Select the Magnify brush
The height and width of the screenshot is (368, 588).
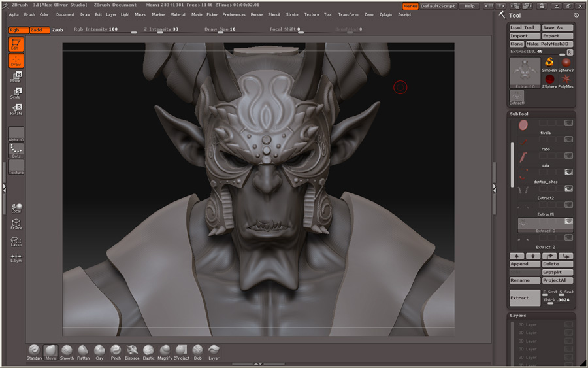[165, 352]
